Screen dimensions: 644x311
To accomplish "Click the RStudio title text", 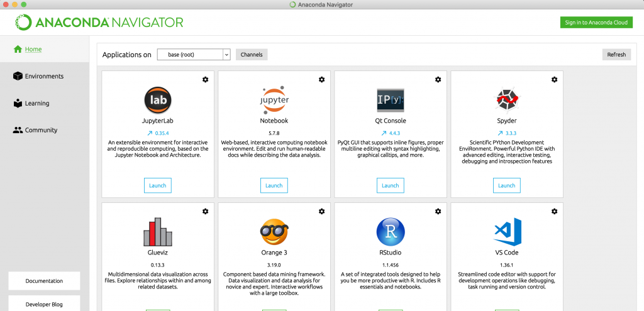I will (391, 253).
